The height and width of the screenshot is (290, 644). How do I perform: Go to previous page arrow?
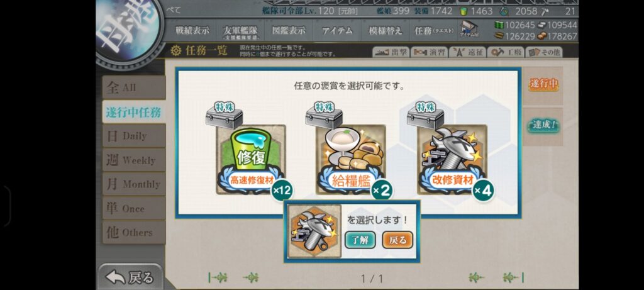pos(250,277)
